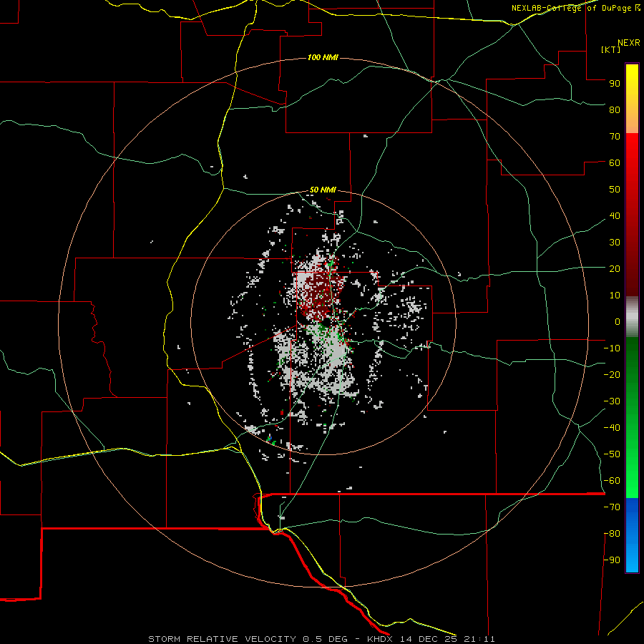Screen dimensions: 644x644
Task: Click the blue bottom segment of the color bar
Action: click(632, 535)
